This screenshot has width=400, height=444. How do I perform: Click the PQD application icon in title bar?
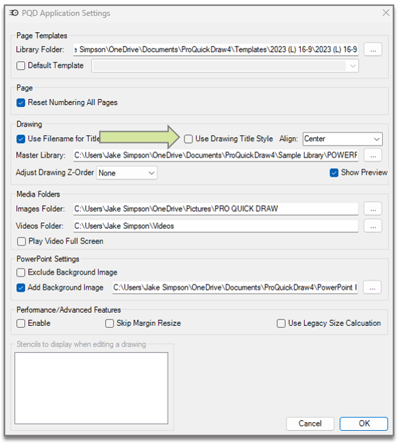14,13
